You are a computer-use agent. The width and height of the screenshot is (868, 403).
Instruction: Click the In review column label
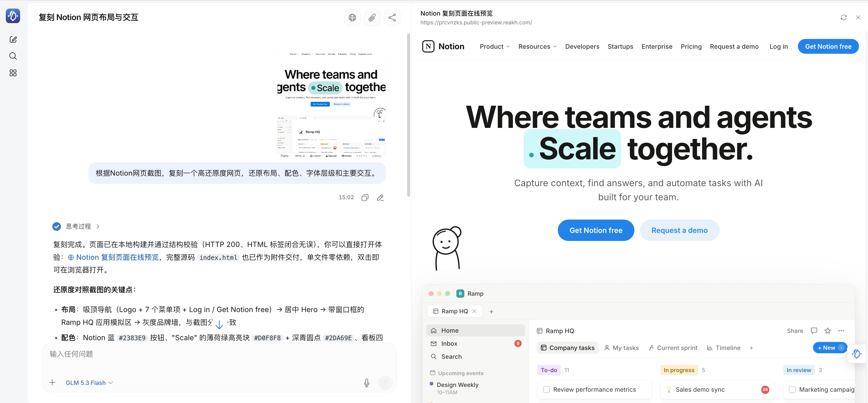click(x=799, y=370)
